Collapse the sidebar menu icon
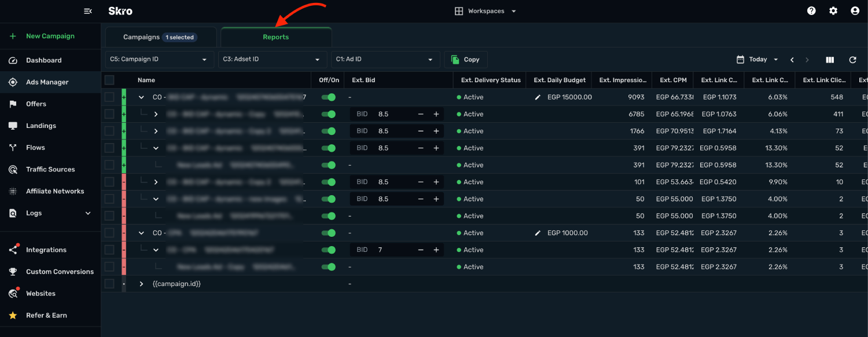868x337 pixels. click(x=88, y=11)
